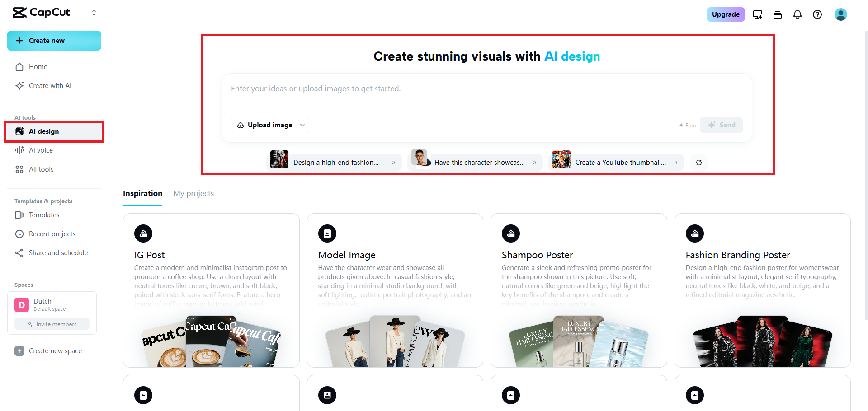Collapse the Dutch default space entry
The width and height of the screenshot is (868, 411).
52,304
